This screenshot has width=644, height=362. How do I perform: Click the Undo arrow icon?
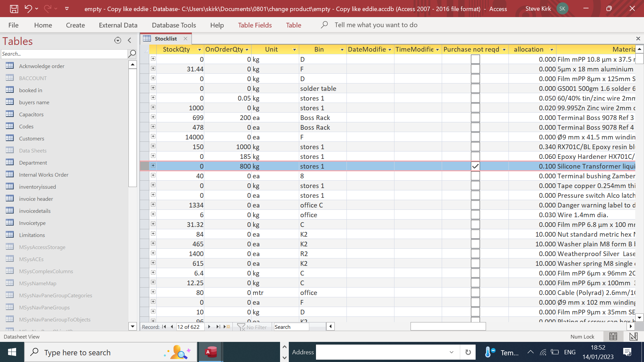pyautogui.click(x=28, y=9)
